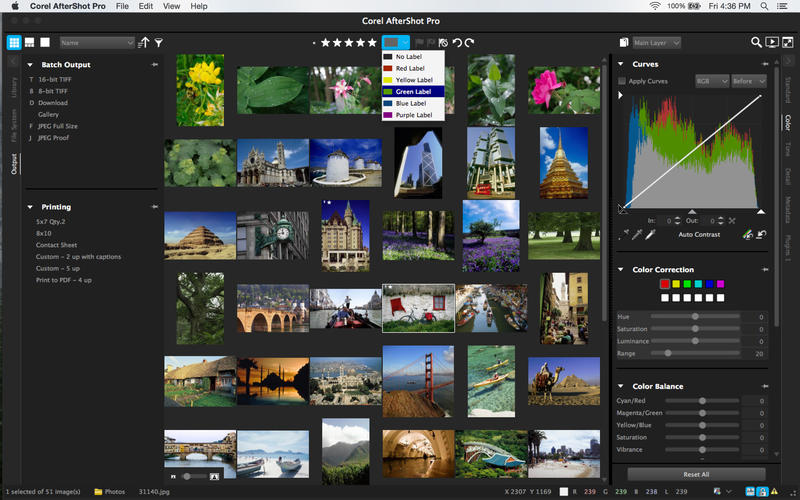Image resolution: width=800 pixels, height=500 pixels.
Task: Open the Main Layer dropdown
Action: pyautogui.click(x=656, y=43)
